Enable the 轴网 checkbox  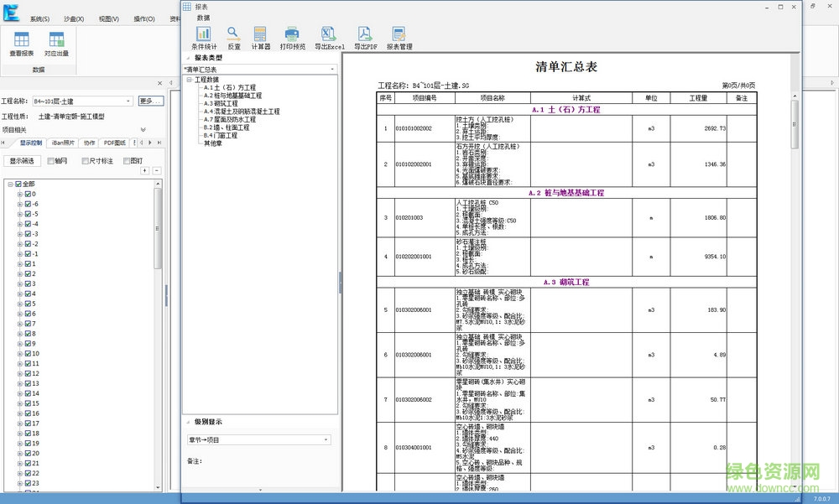pyautogui.click(x=51, y=161)
